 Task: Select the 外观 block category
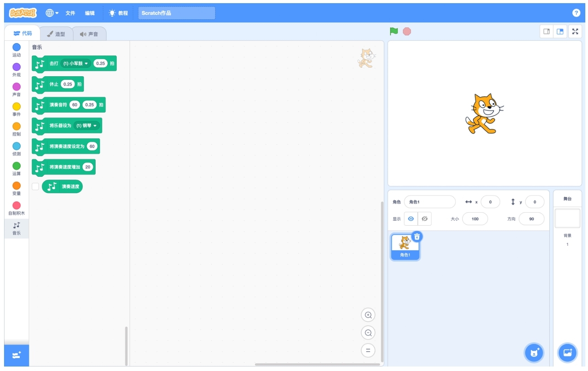click(17, 70)
